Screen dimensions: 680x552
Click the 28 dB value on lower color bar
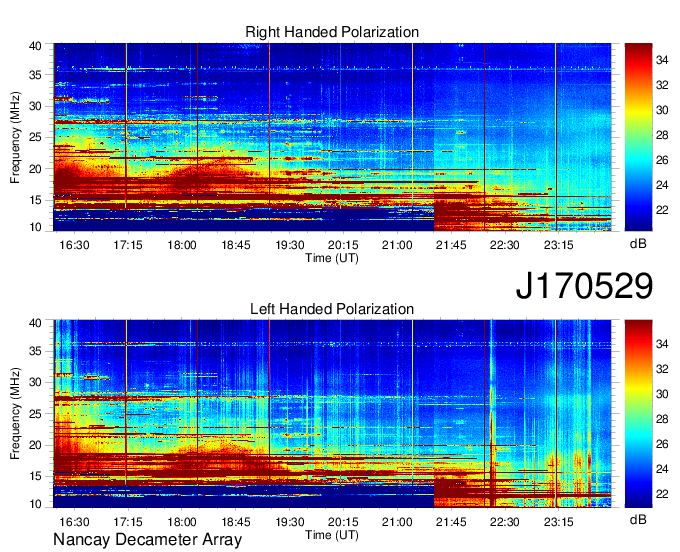point(662,419)
